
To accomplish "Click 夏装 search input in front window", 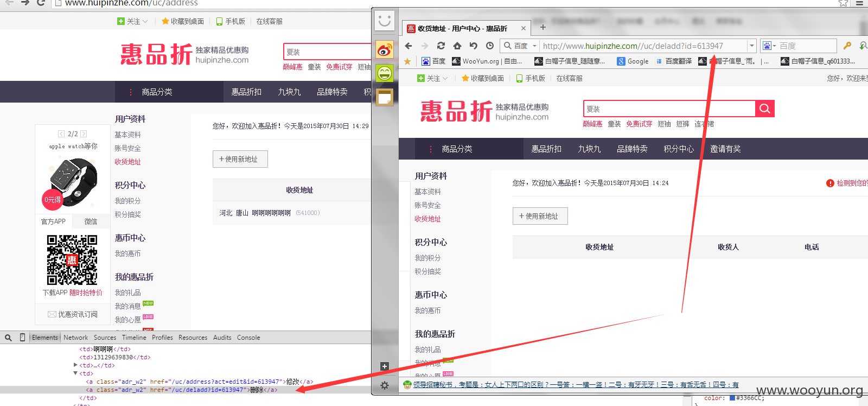I will tap(669, 109).
